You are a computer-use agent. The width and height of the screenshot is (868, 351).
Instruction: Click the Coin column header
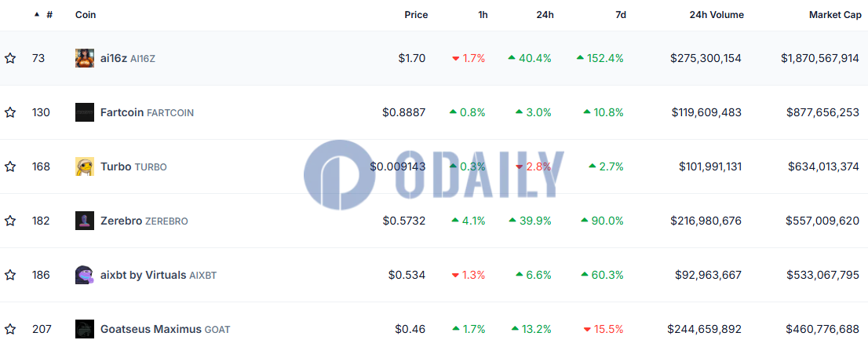(86, 15)
